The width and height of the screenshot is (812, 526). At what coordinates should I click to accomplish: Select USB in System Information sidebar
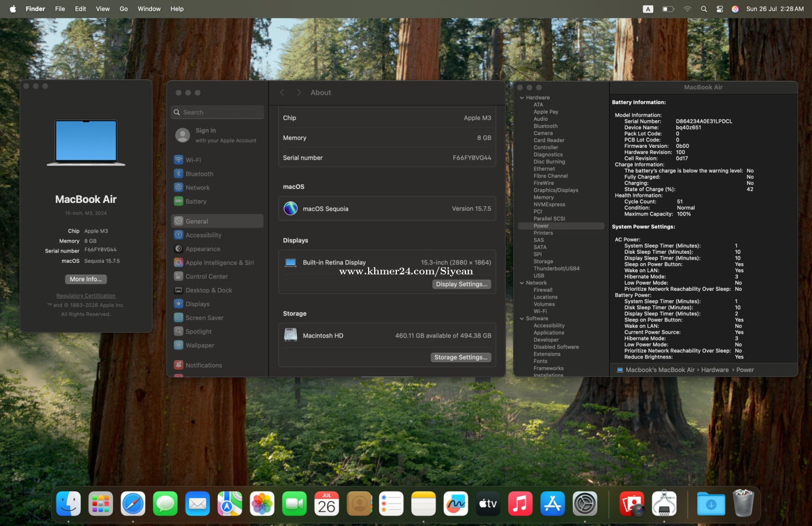point(539,276)
